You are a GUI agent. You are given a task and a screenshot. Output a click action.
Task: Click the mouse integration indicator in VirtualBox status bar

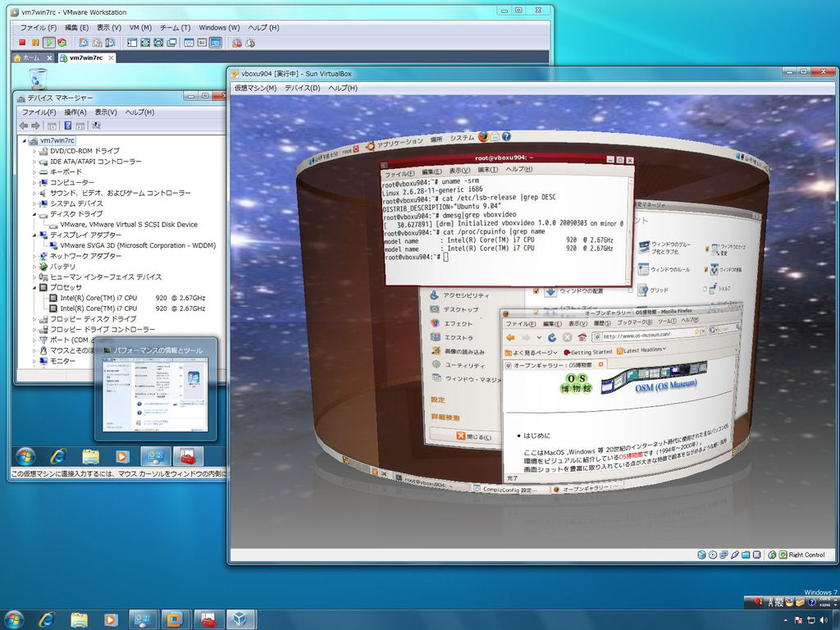click(x=772, y=555)
